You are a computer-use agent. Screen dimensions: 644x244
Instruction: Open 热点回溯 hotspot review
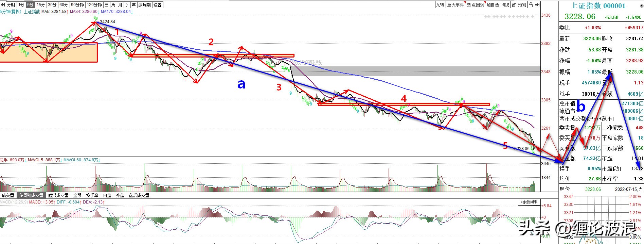[x=476, y=5]
